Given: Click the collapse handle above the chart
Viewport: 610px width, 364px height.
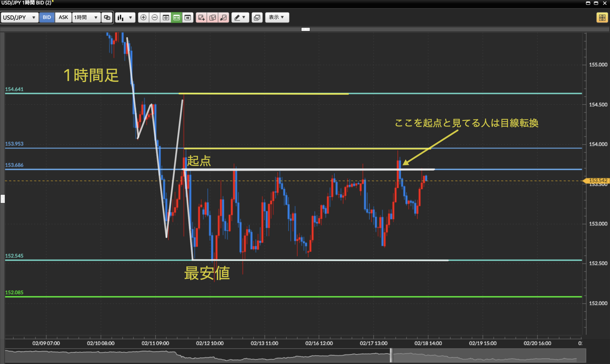Looking at the screenshot, I should coord(305,29).
